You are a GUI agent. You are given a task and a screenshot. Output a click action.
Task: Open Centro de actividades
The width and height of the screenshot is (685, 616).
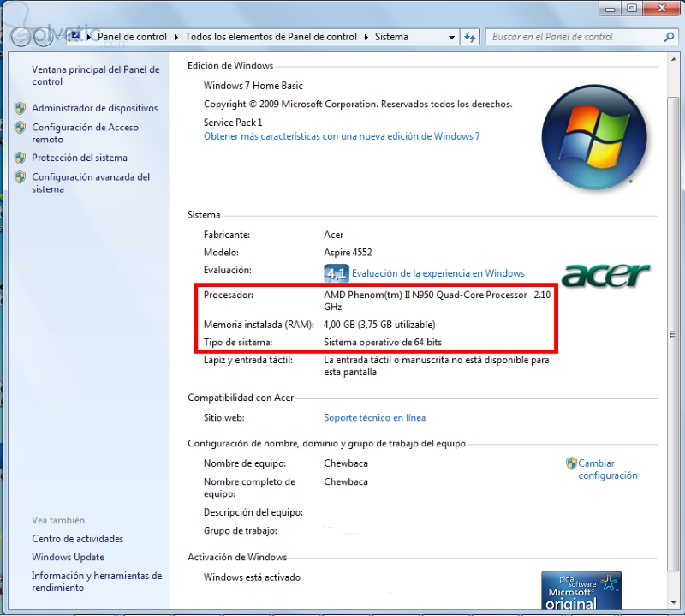77,539
